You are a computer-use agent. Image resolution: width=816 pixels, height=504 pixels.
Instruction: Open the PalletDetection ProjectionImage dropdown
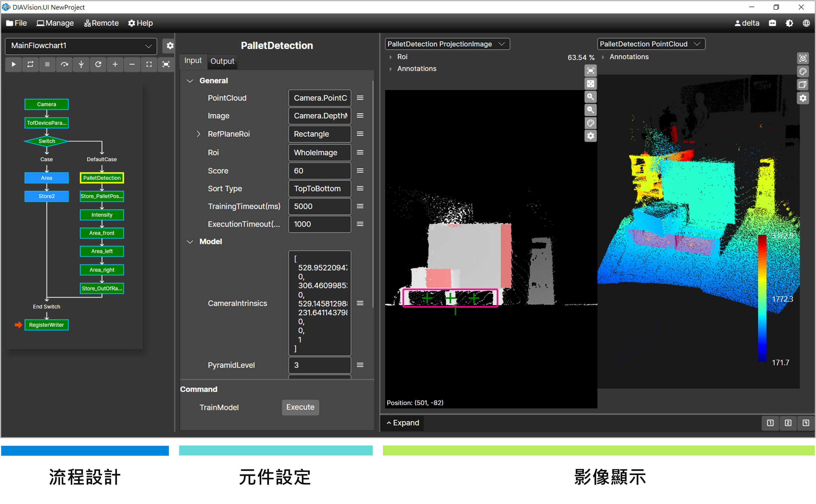point(447,44)
